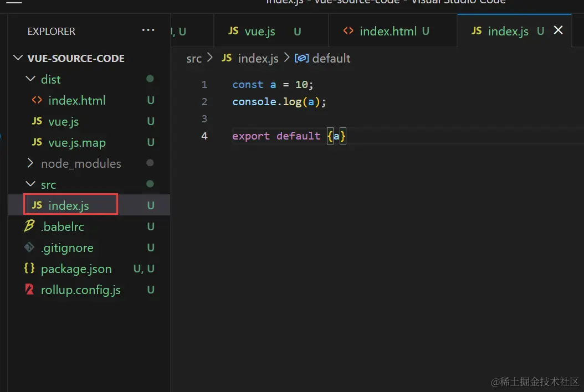The image size is (584, 392).
Task: Click the 'export' keyword on line 4
Action: point(251,136)
